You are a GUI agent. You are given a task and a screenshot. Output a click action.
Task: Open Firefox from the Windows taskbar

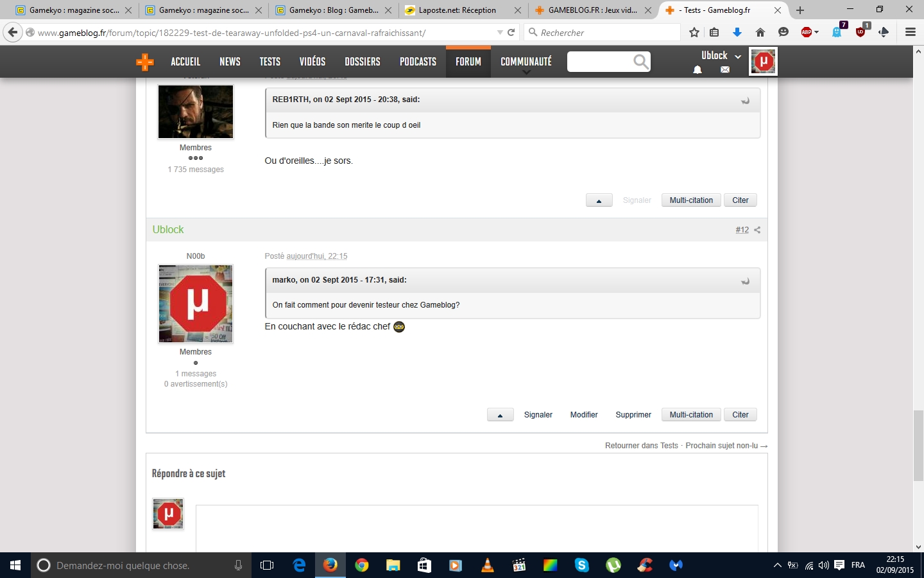330,565
